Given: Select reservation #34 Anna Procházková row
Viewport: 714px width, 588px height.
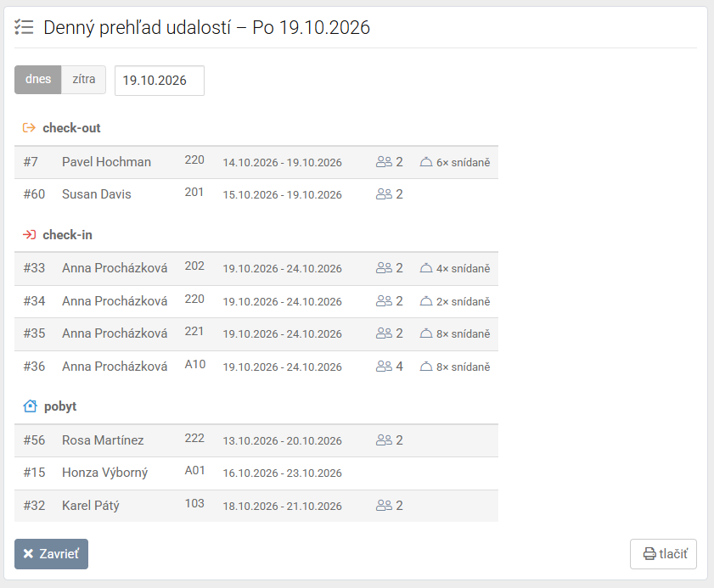Looking at the screenshot, I should 256,301.
